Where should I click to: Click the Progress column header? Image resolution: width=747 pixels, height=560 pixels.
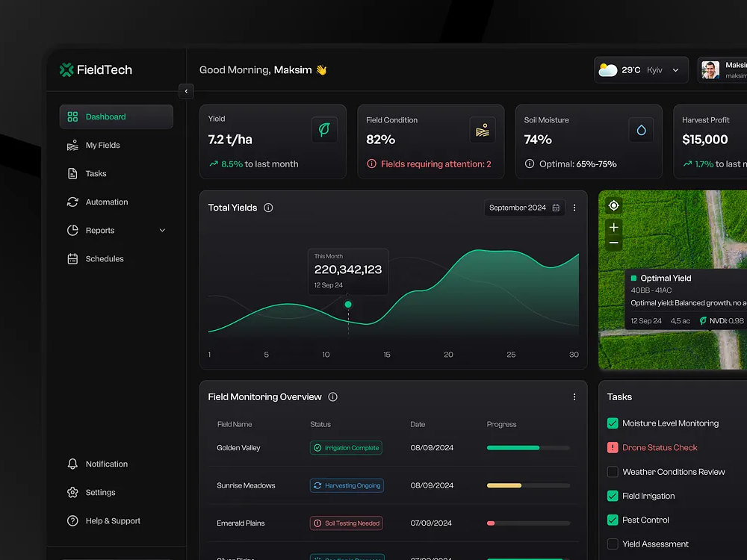(502, 424)
